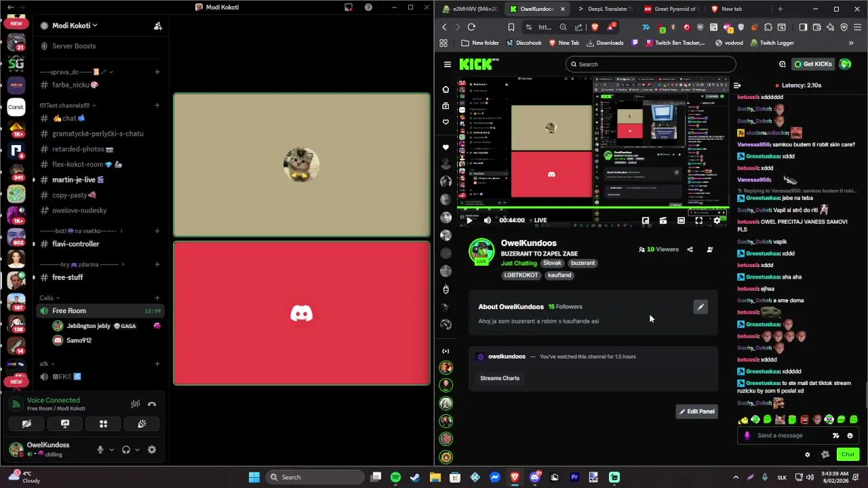Click the Get KICKs button
This screenshot has height=488, width=868.
point(812,64)
